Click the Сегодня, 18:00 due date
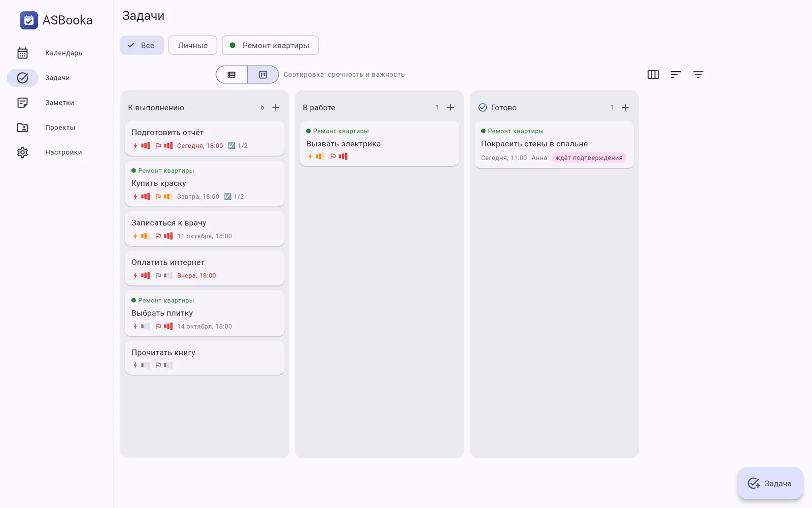This screenshot has width=812, height=508. (200, 146)
